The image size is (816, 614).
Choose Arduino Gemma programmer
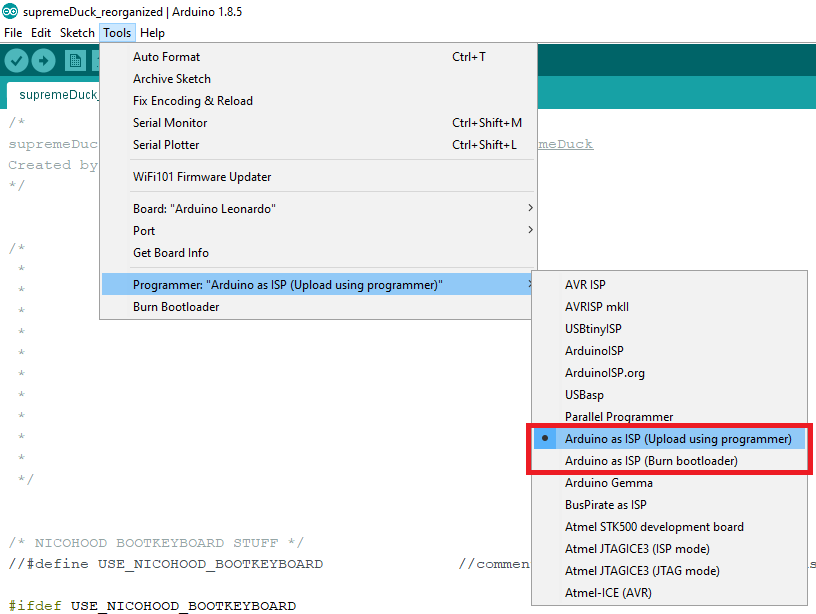click(669, 482)
